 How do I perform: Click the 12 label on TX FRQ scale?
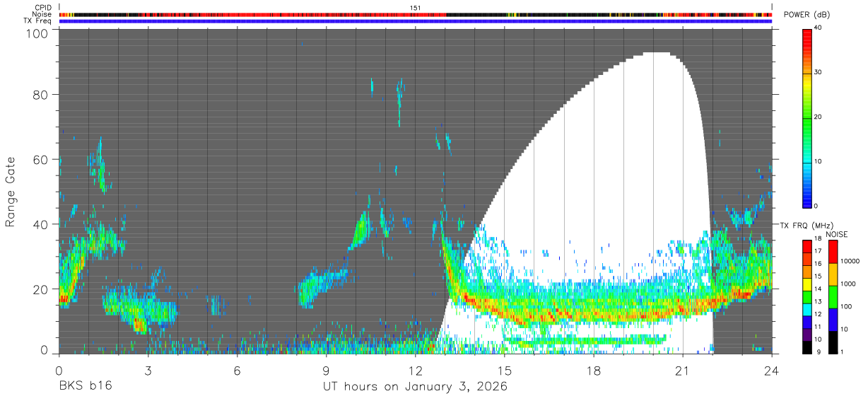pos(818,314)
